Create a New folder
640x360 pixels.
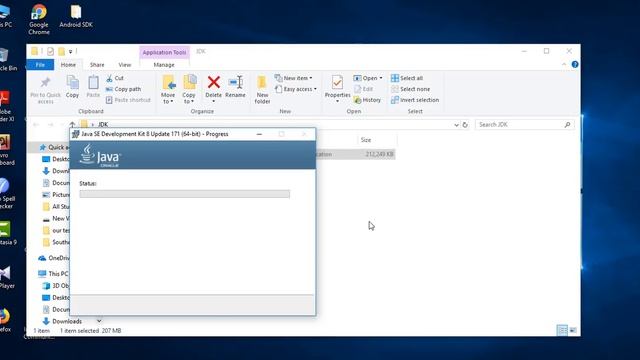[262, 90]
